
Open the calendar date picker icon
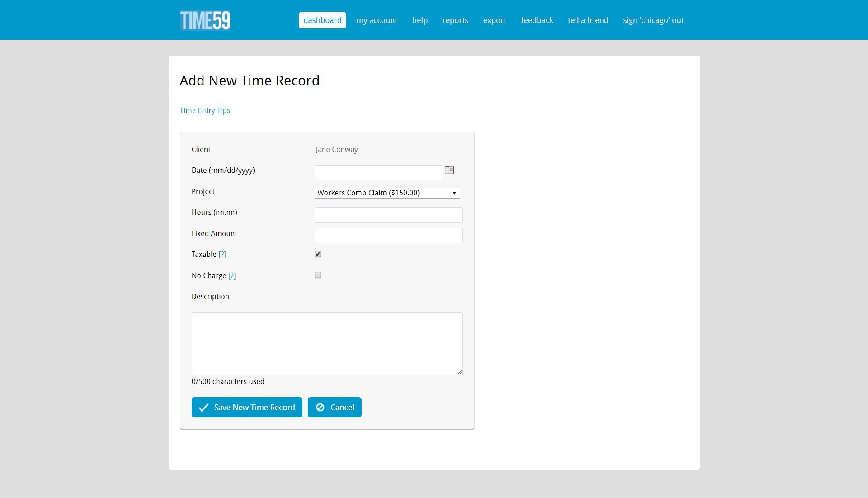click(x=449, y=170)
